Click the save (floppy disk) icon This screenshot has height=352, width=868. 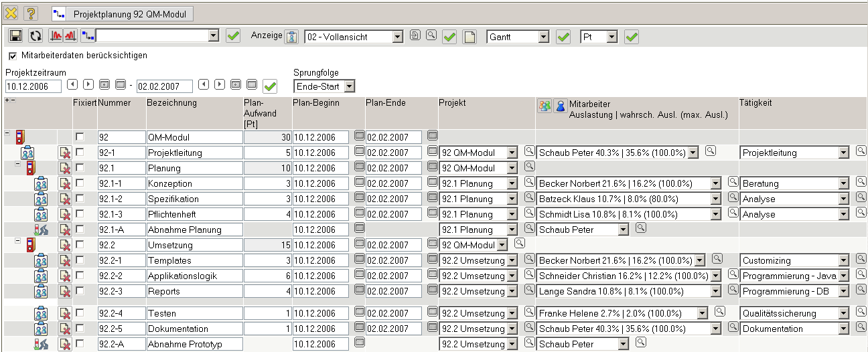(15, 36)
